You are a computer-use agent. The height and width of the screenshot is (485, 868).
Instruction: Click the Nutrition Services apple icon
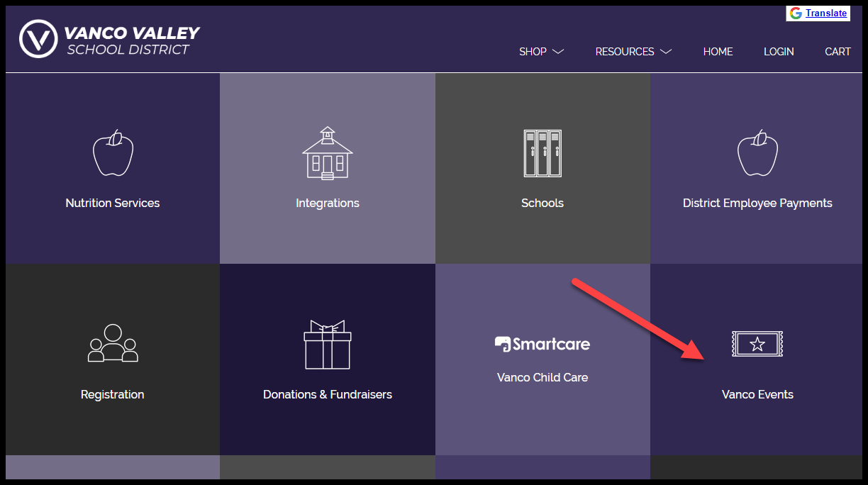coord(113,152)
